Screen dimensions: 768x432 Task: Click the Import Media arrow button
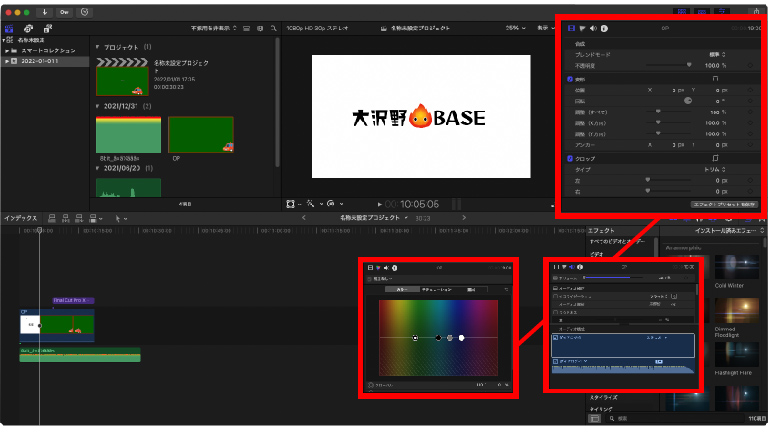pyautogui.click(x=44, y=12)
